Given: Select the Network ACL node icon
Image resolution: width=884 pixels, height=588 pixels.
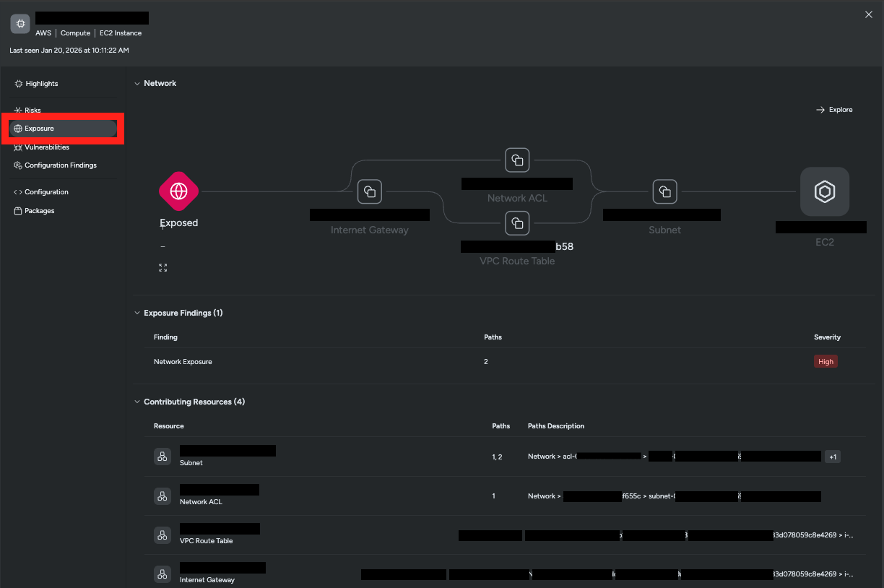Looking at the screenshot, I should [x=517, y=160].
